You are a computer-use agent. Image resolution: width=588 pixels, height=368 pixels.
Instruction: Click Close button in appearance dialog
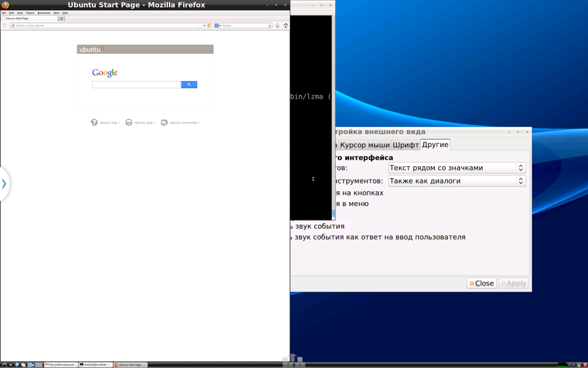[482, 283]
